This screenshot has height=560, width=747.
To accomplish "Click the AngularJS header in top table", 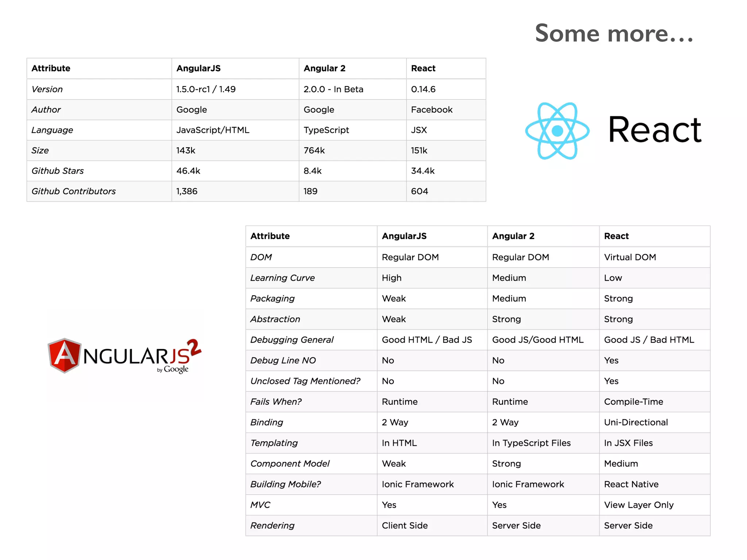I will pyautogui.click(x=198, y=68).
